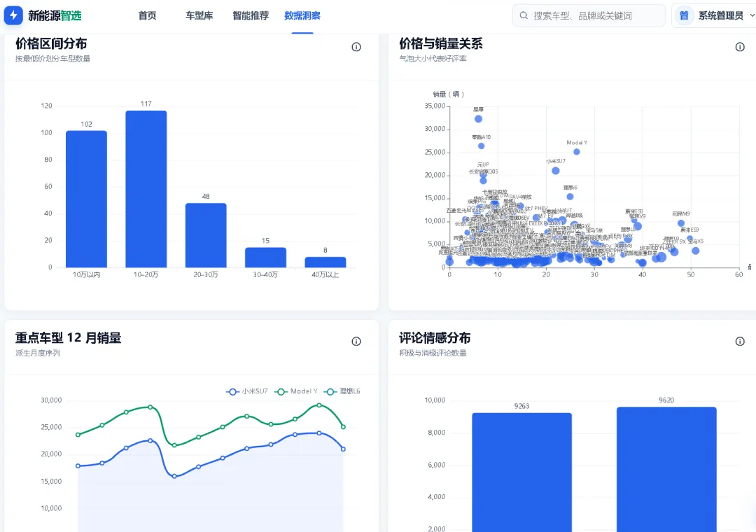Toggle Model Y legend series

pyautogui.click(x=295, y=391)
